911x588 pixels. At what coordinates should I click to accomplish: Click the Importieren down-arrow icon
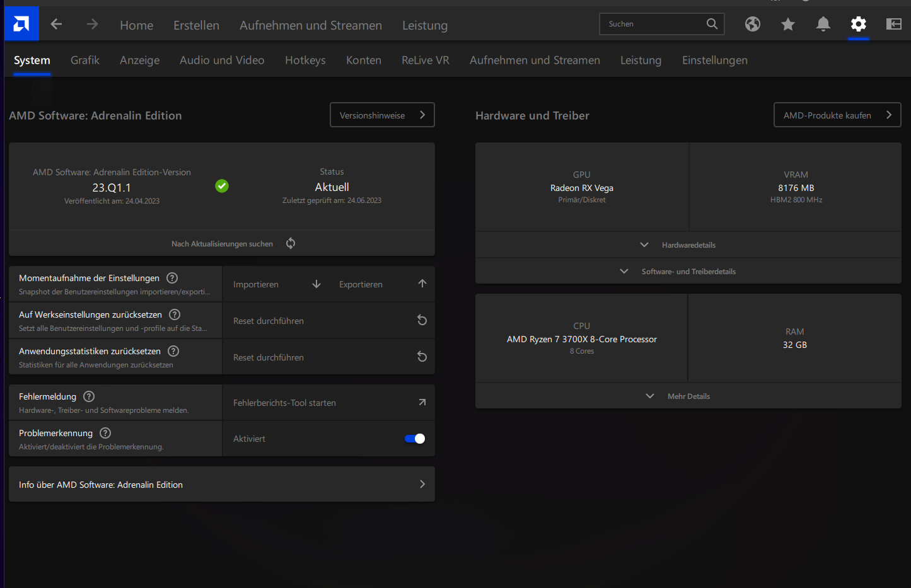click(x=316, y=284)
